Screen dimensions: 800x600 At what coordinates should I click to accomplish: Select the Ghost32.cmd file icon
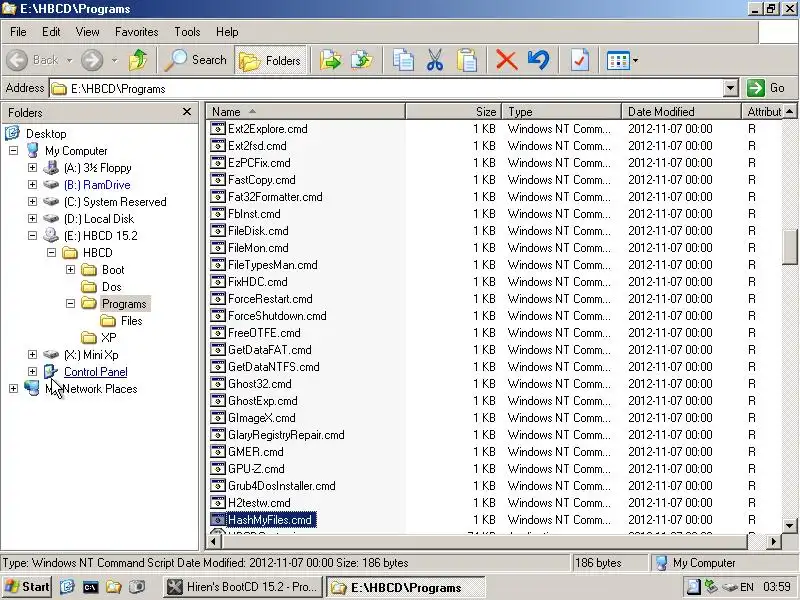218,384
